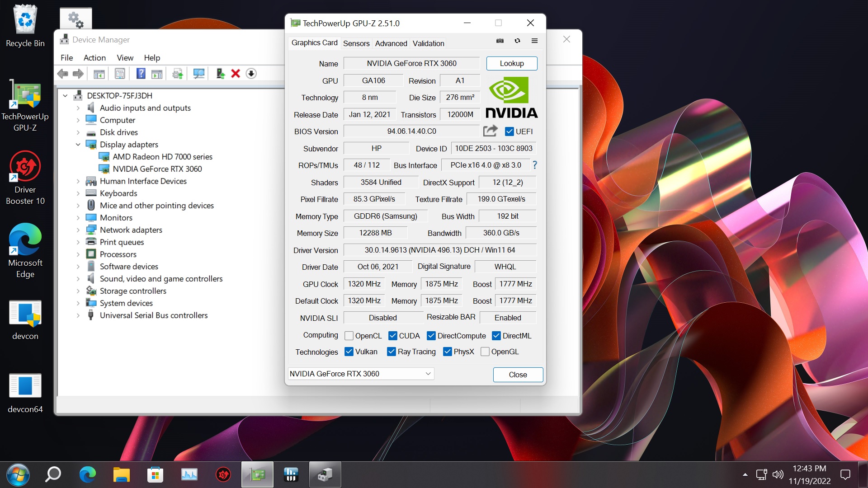868x488 pixels.
Task: Click the GPU-Z refresh icon
Action: tap(517, 41)
